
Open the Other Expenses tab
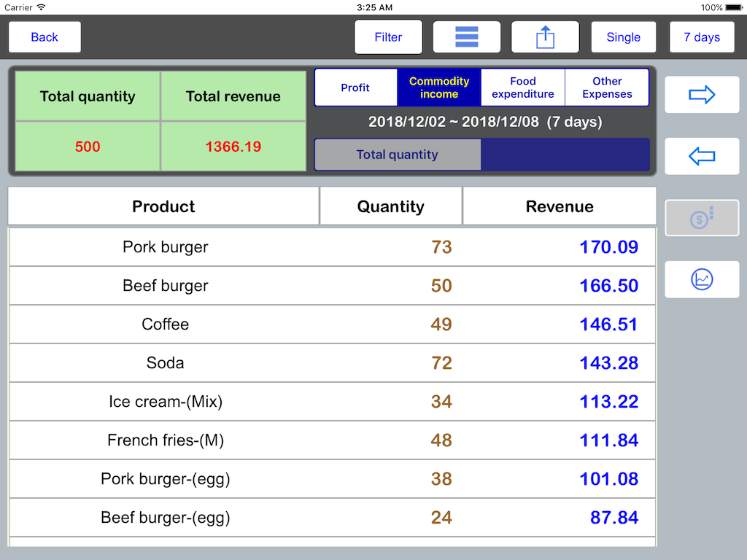607,87
